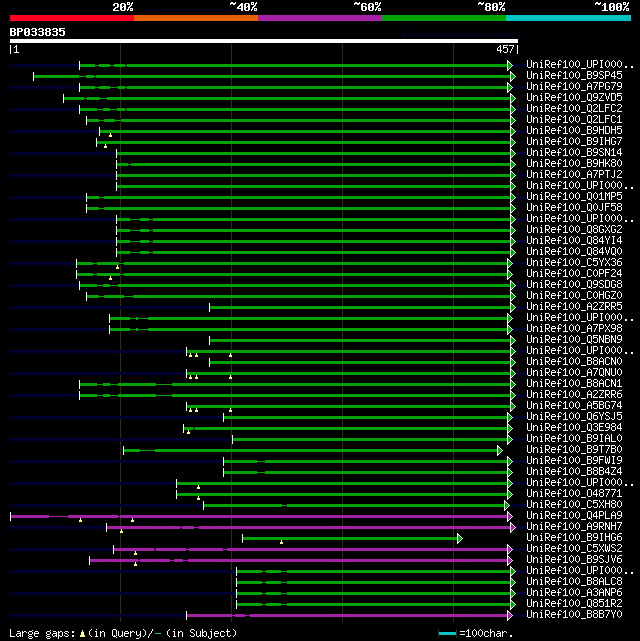Select the UniRef100_A7PTJ2 label
This screenshot has height=641, width=640.
pyautogui.click(x=574, y=175)
